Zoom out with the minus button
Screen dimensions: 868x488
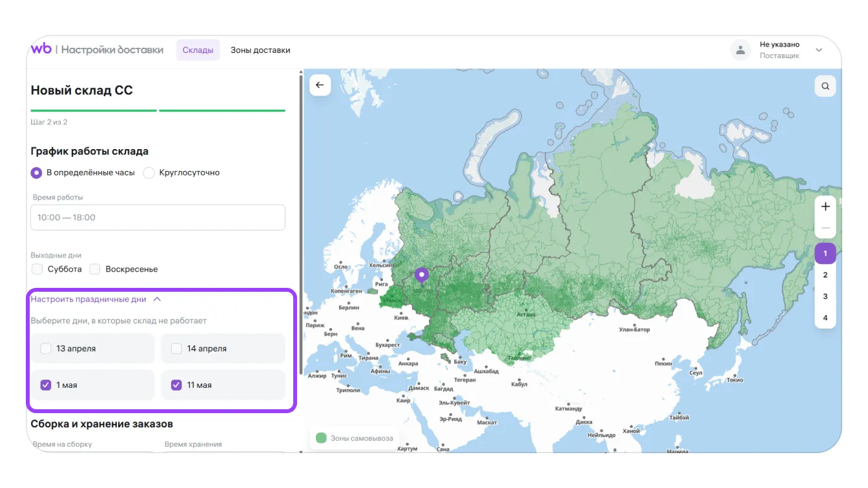825,228
